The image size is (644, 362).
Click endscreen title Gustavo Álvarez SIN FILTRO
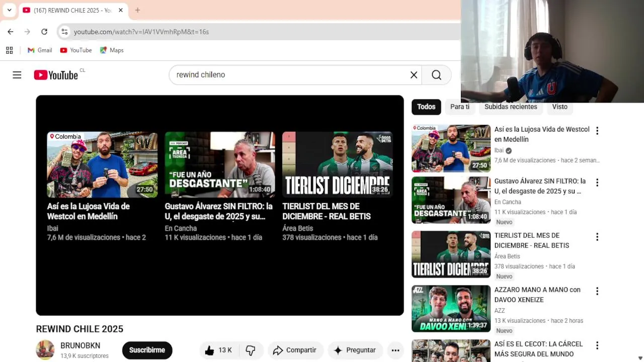tap(219, 211)
